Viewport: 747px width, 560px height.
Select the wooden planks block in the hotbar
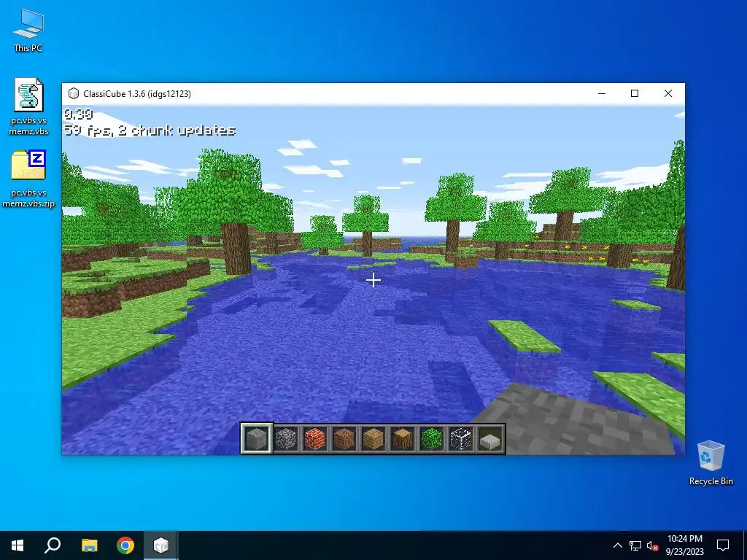[373, 438]
